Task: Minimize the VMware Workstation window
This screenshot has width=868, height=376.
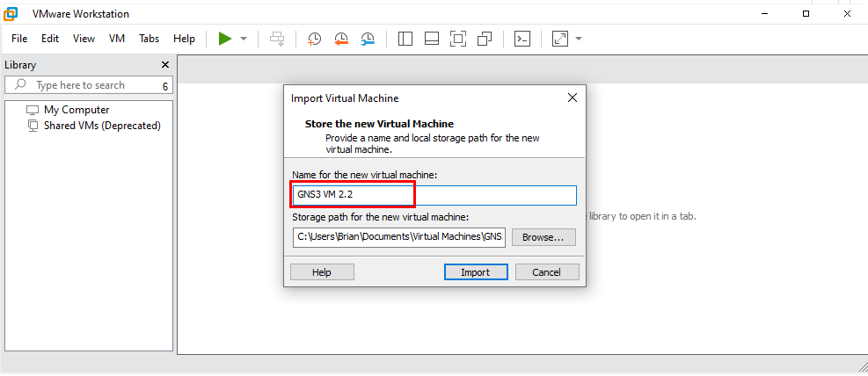Action: point(766,14)
